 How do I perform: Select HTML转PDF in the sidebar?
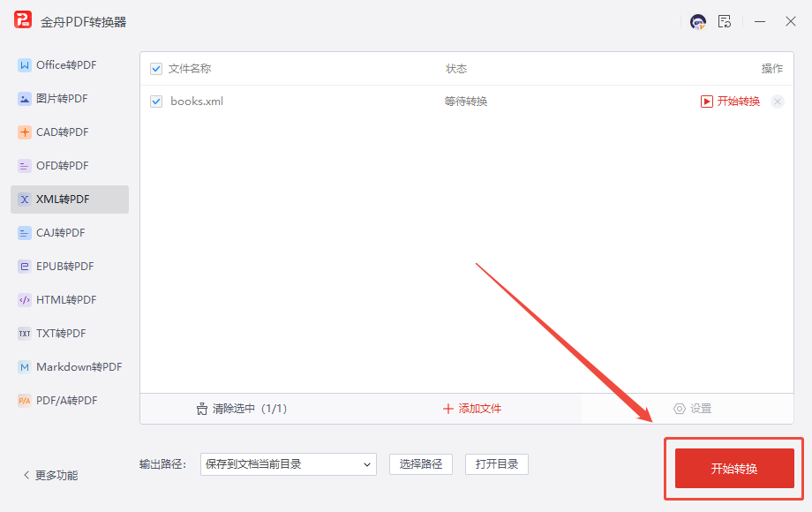pyautogui.click(x=70, y=300)
